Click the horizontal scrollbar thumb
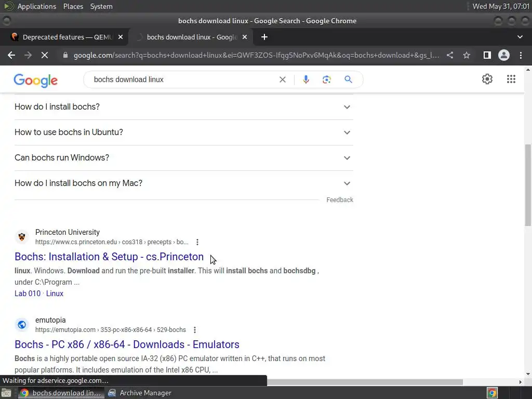Viewport: 532px width, 399px height. tap(365, 382)
